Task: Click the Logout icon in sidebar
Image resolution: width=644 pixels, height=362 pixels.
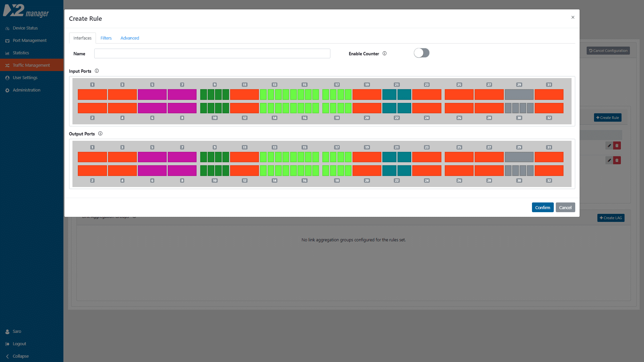Action: (x=7, y=344)
